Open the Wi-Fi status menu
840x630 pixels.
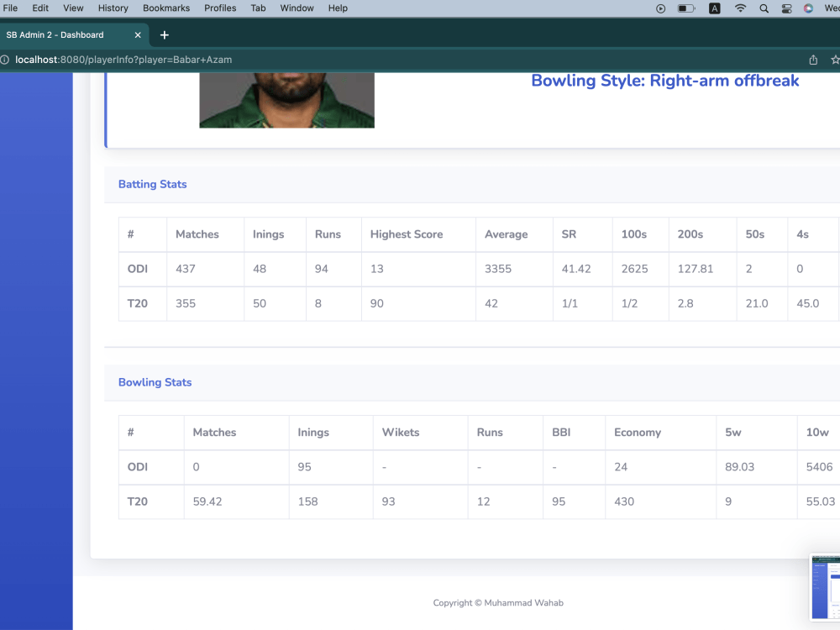740,8
